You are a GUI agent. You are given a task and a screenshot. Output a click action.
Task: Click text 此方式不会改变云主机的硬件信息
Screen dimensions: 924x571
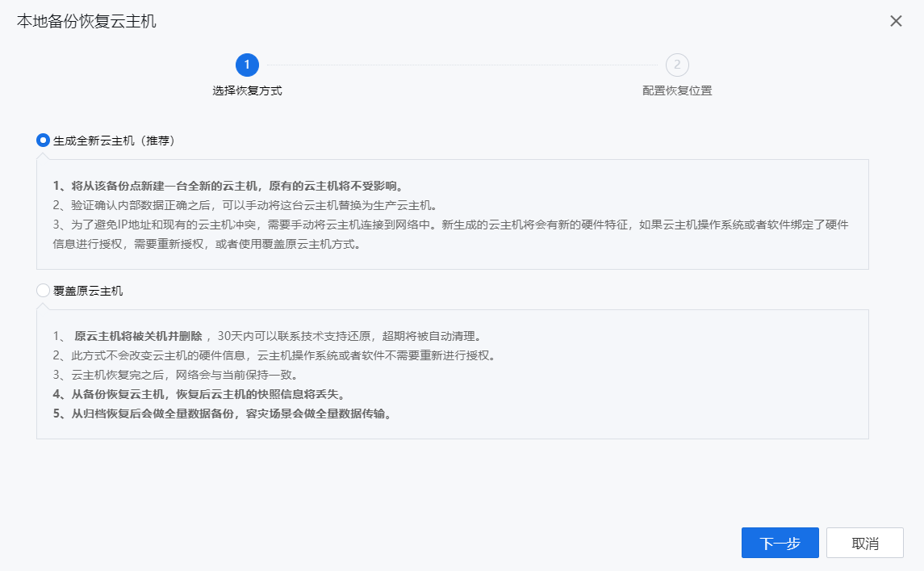pos(158,355)
